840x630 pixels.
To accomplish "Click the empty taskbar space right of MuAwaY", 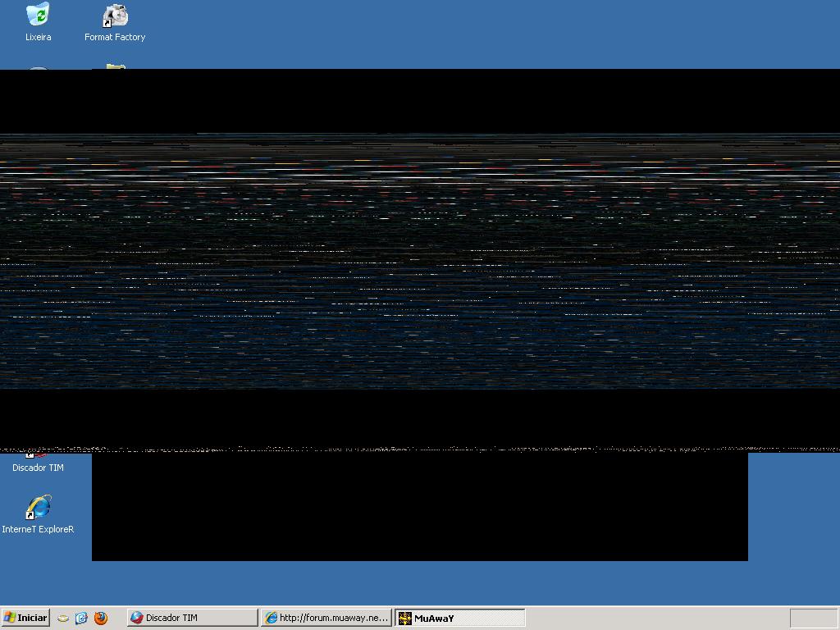I will coord(656,618).
